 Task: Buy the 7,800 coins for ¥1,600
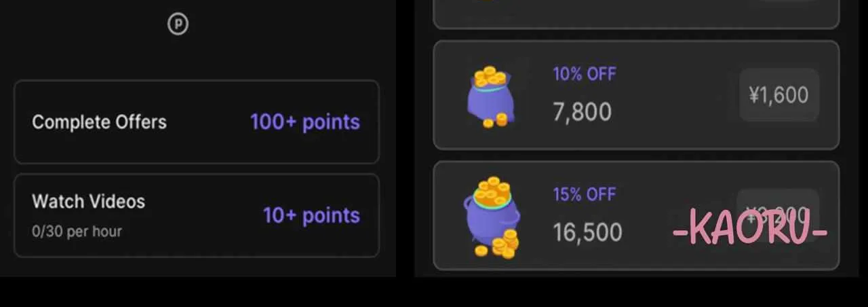click(x=778, y=95)
